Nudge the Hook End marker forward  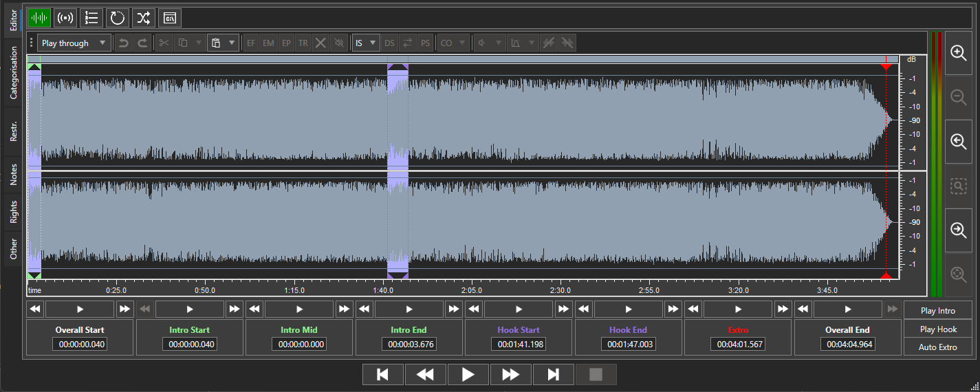coord(673,309)
